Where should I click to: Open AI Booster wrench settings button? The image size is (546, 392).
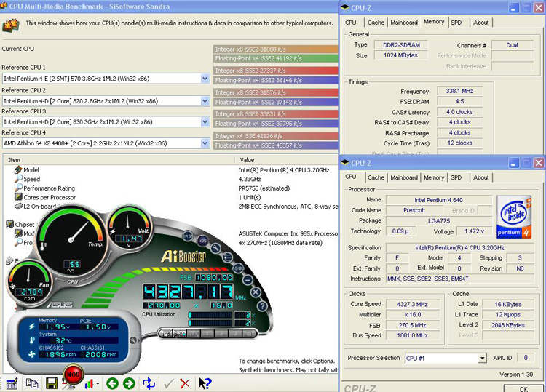216,248
